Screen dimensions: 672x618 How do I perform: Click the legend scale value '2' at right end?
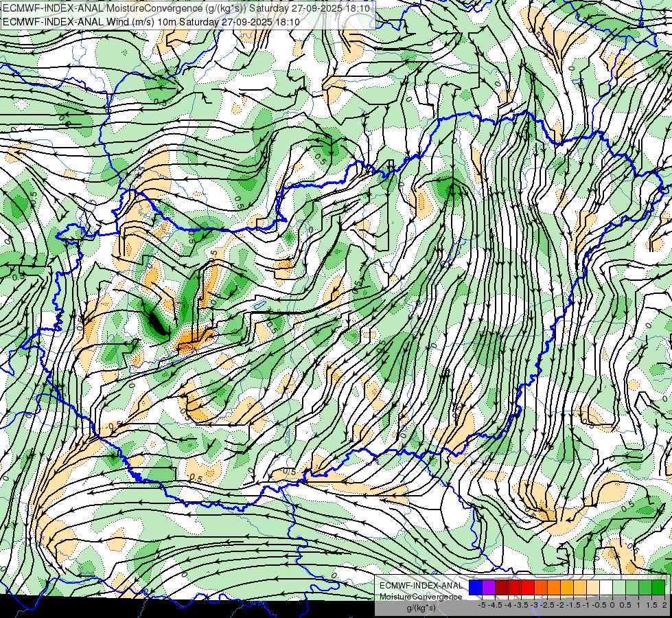point(664,605)
